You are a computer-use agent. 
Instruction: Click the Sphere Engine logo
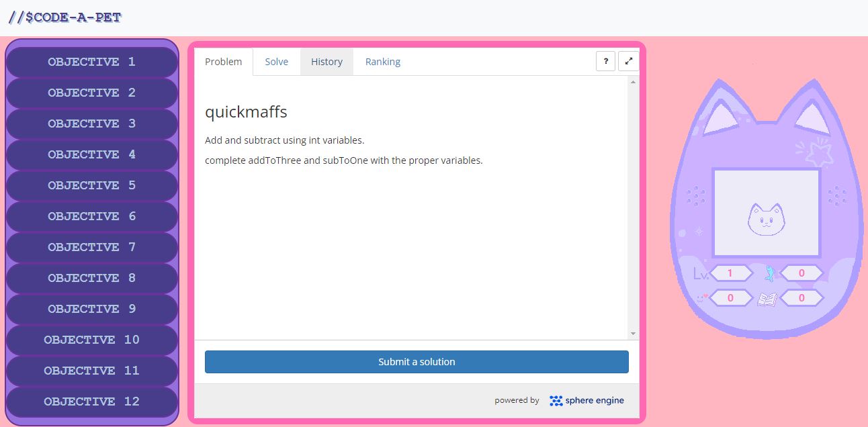[x=587, y=400]
